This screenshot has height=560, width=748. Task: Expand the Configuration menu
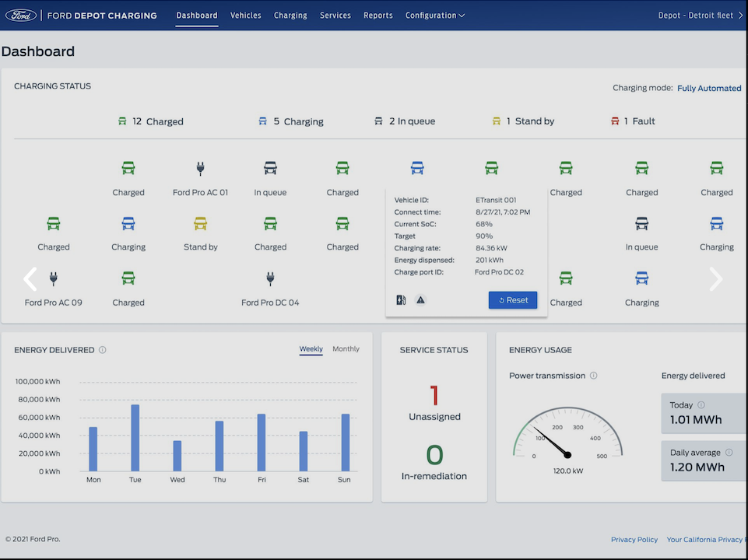pos(434,16)
